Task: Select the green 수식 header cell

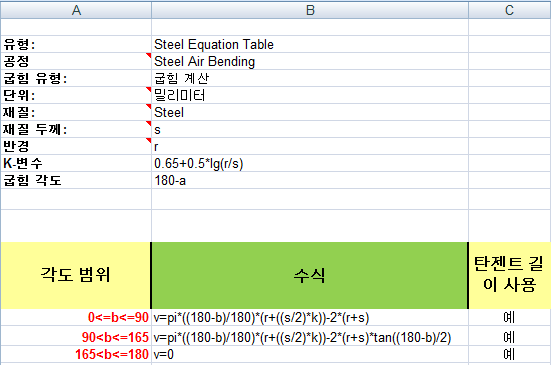Action: pyautogui.click(x=310, y=275)
